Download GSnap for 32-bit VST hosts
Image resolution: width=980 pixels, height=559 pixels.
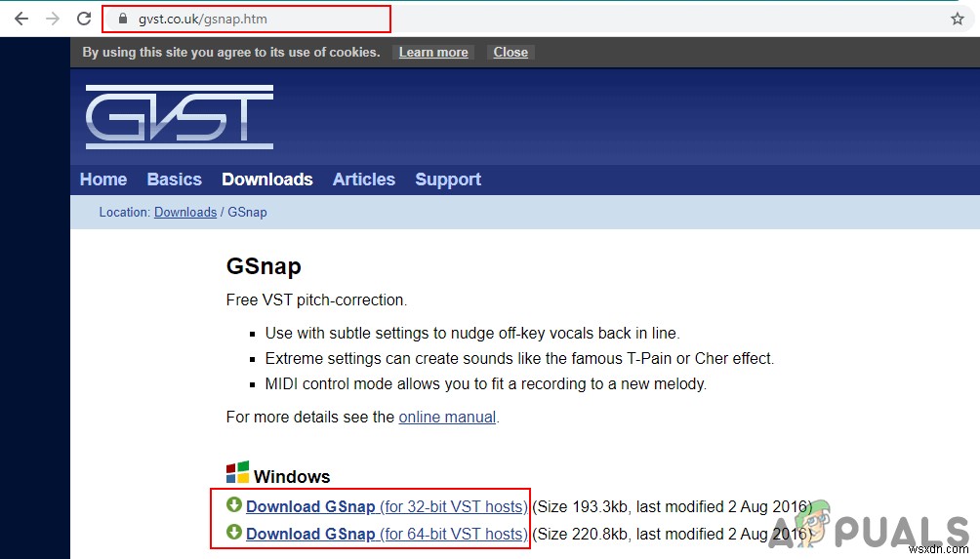387,506
